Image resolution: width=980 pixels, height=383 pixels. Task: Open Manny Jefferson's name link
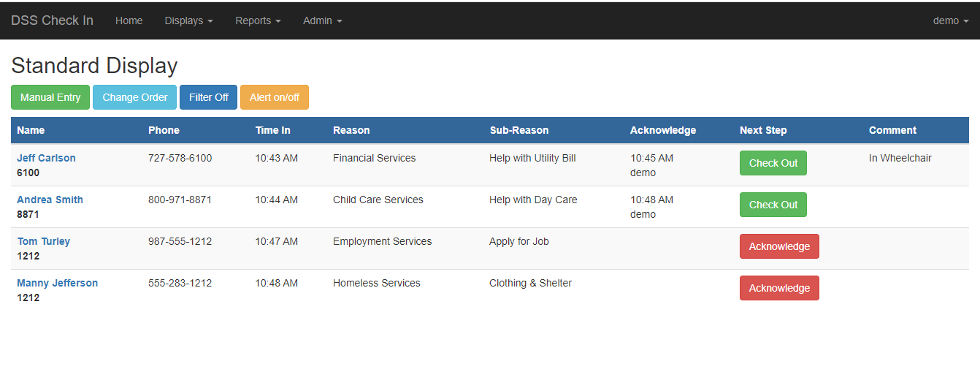[x=57, y=283]
